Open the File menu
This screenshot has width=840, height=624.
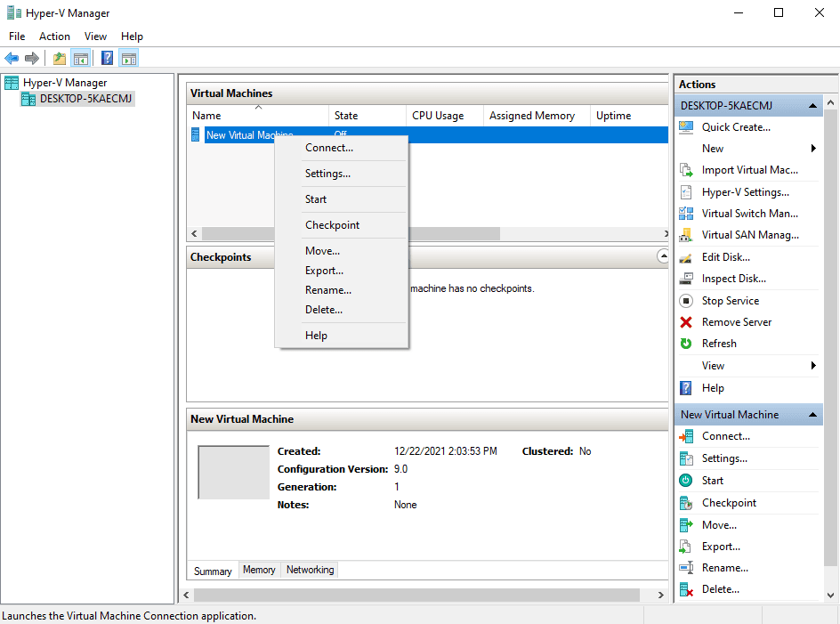[x=17, y=36]
